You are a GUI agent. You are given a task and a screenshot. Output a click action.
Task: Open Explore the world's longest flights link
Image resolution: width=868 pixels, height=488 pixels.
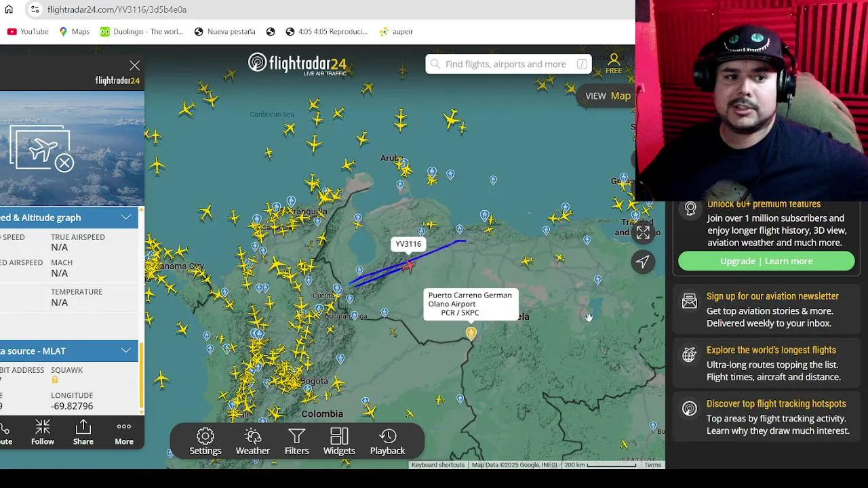771,350
